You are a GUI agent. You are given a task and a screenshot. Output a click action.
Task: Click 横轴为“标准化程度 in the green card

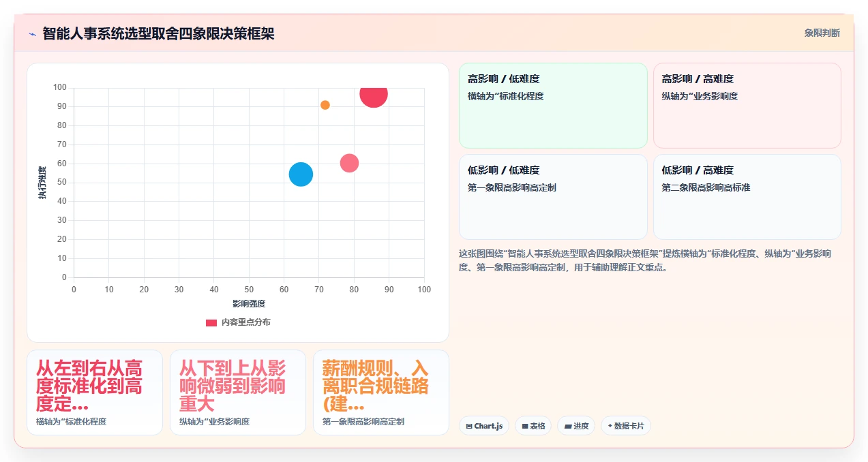pyautogui.click(x=506, y=96)
